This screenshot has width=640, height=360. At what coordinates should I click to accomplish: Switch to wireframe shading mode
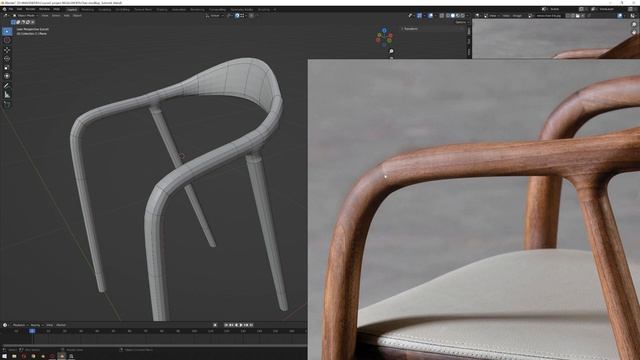pyautogui.click(x=448, y=16)
